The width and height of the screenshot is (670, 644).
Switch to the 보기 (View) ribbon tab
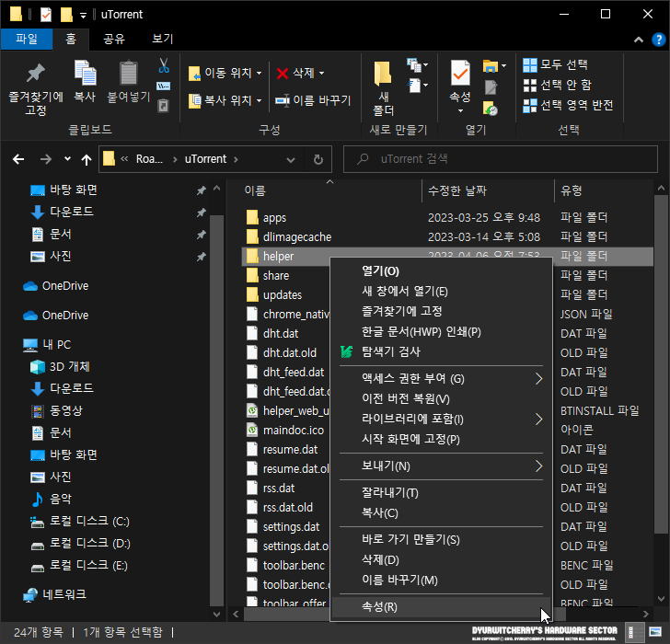coord(163,40)
